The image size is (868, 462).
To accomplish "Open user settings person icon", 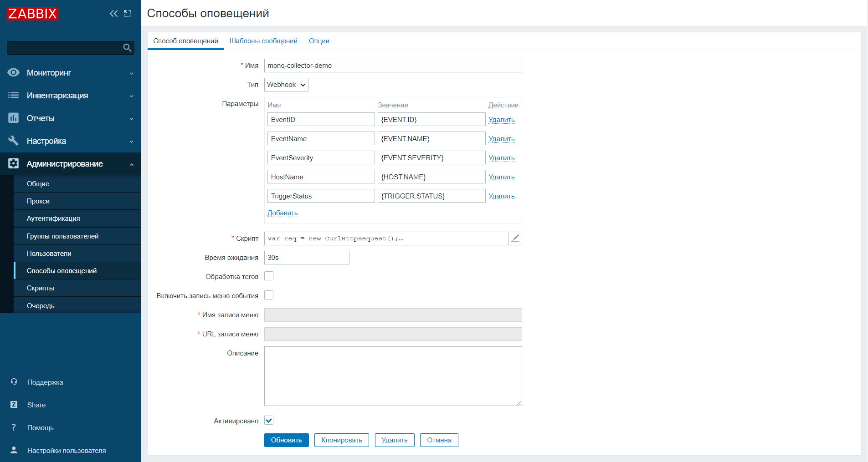I will 14,450.
